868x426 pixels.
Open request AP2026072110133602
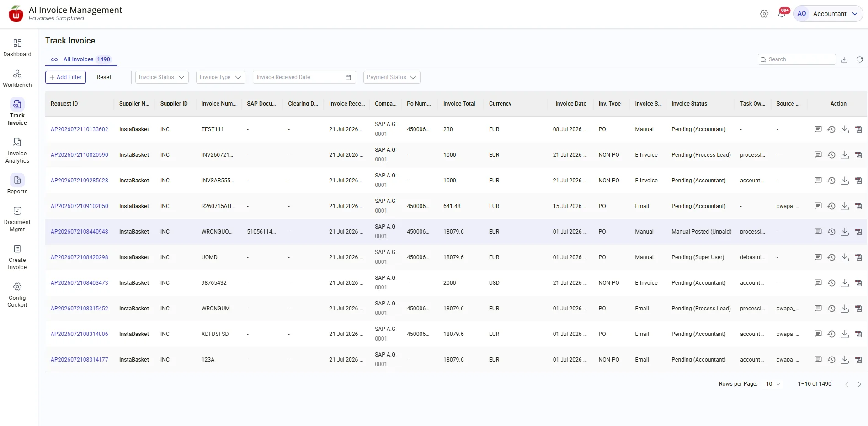(80, 129)
